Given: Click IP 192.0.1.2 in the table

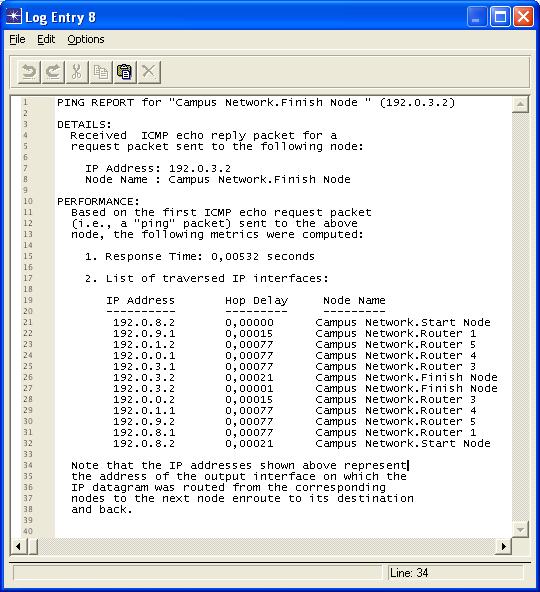Looking at the screenshot, I should point(144,344).
